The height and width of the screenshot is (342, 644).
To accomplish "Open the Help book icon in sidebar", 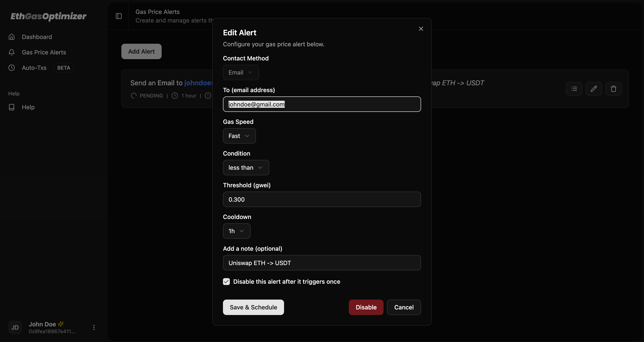I will click(12, 107).
